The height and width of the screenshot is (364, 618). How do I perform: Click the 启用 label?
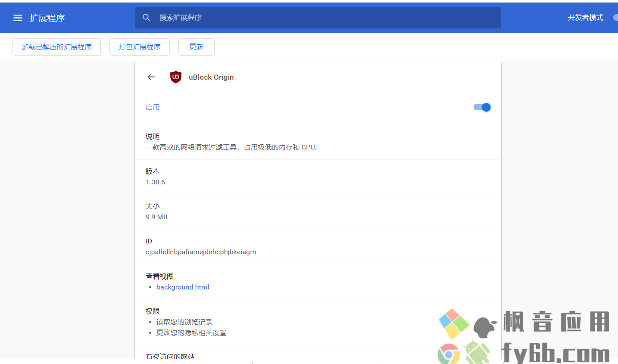coord(153,107)
